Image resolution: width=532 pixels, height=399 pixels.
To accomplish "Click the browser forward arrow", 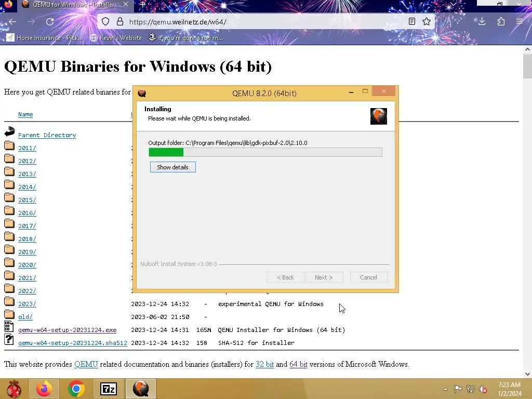I will click(31, 22).
